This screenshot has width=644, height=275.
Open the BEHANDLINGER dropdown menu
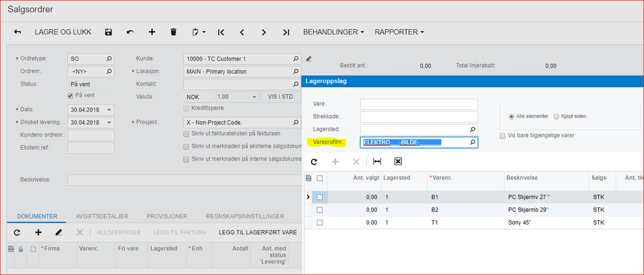tap(334, 32)
